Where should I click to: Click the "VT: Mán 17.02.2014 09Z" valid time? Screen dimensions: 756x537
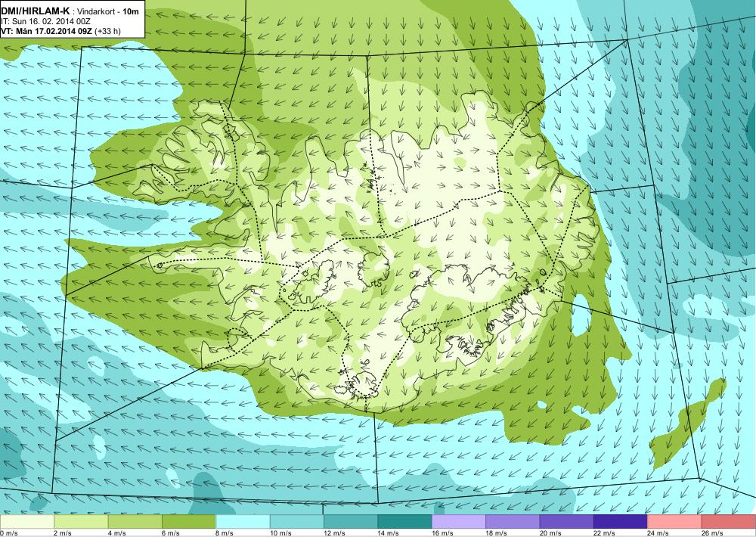click(47, 31)
